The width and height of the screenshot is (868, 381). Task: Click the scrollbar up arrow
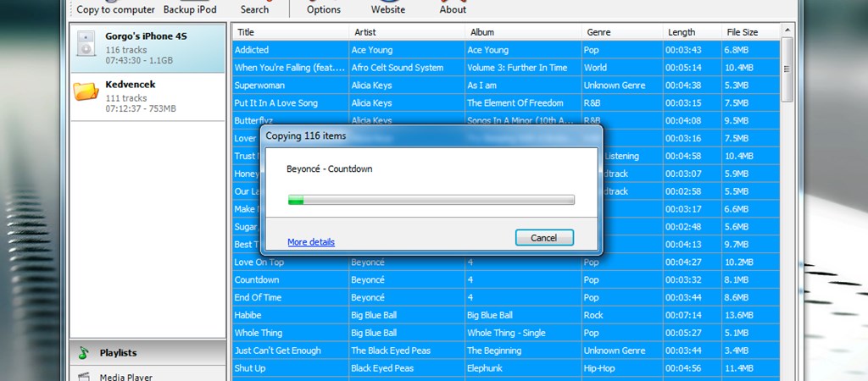point(787,30)
